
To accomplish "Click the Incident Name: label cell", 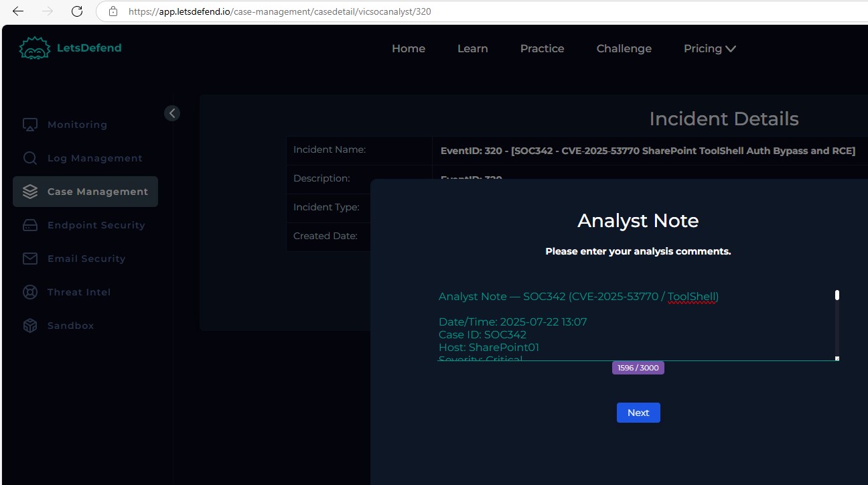I will (x=359, y=150).
